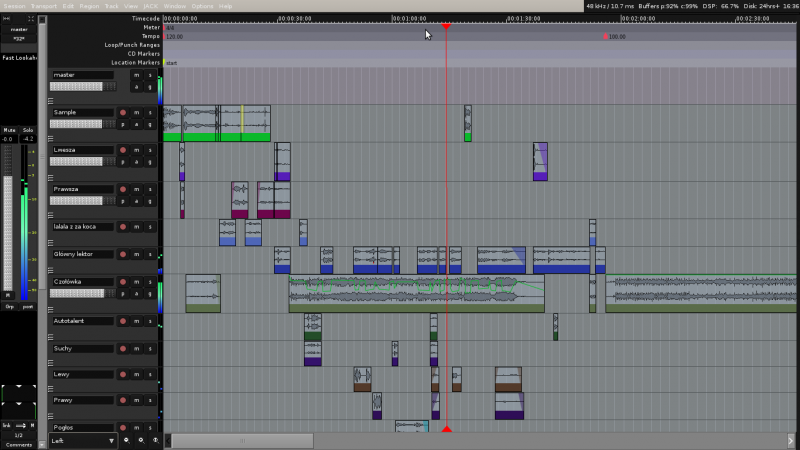Viewport: 800px width, 450px height.
Task: Click the Grp button in mixer strip
Action: (x=9, y=307)
